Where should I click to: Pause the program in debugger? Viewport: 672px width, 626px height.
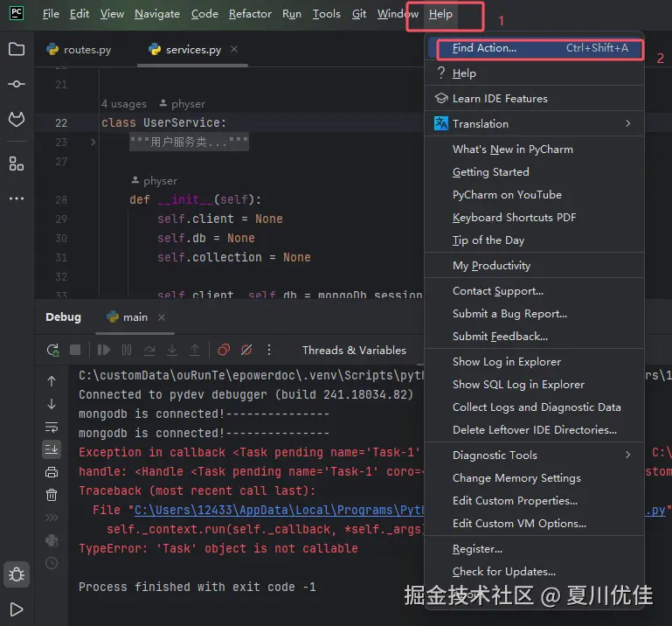[x=127, y=350]
